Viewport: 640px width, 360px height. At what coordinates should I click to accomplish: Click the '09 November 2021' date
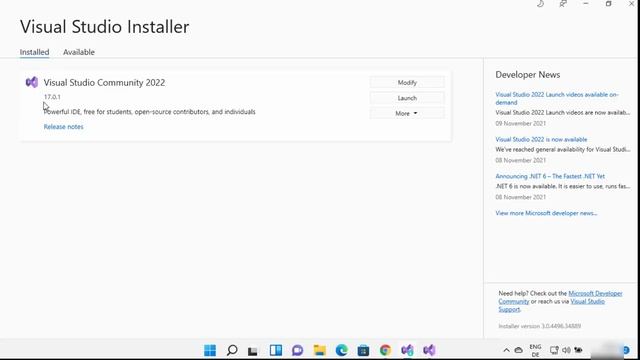point(520,123)
